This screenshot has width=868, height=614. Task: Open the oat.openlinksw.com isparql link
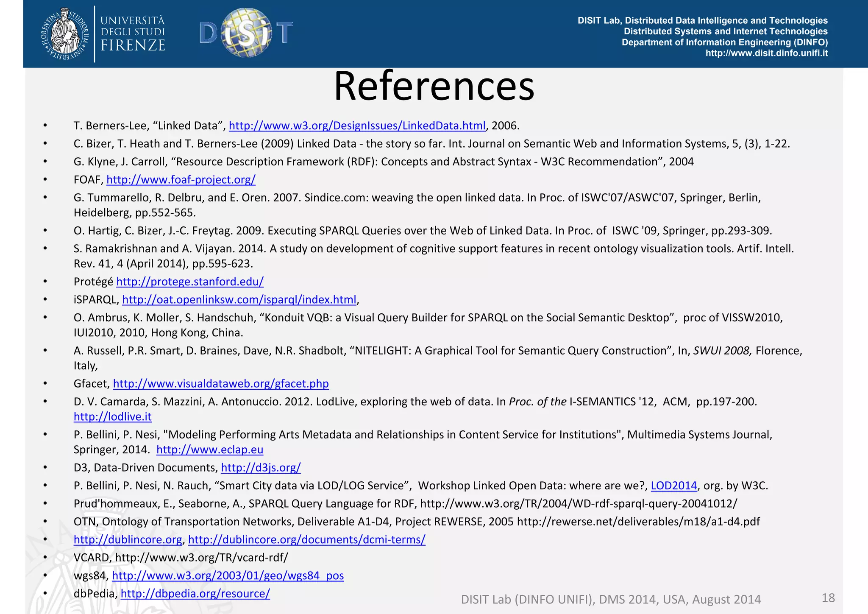pyautogui.click(x=239, y=300)
